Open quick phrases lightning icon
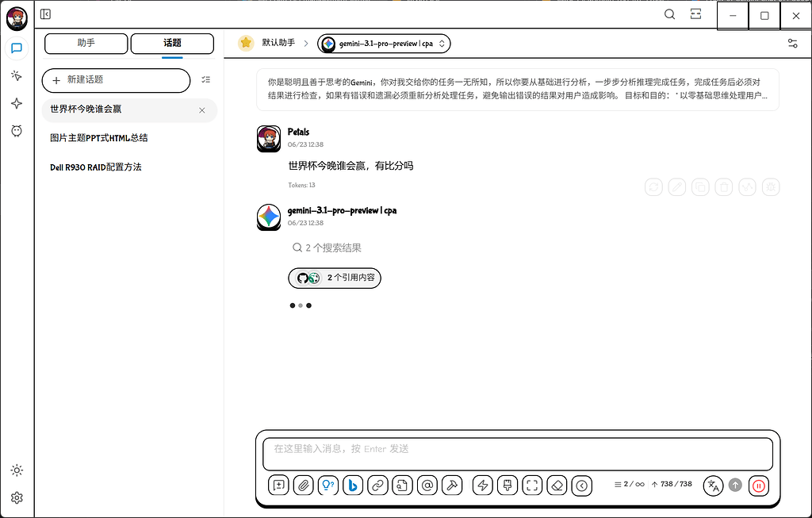Image resolution: width=812 pixels, height=518 pixels. pyautogui.click(x=483, y=486)
